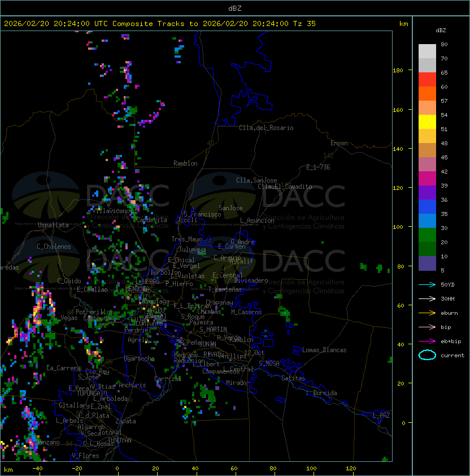Viewport: 470px width, 476px height.
Task: Click the MENDOZA city label
Action: coord(137,289)
